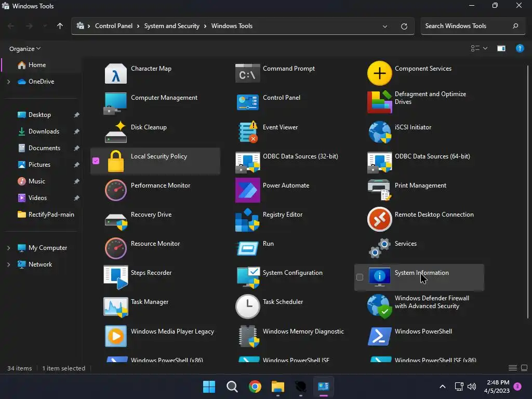Select Windows Defender Firewall icon
This screenshot has width=532, height=399.
pos(379,307)
